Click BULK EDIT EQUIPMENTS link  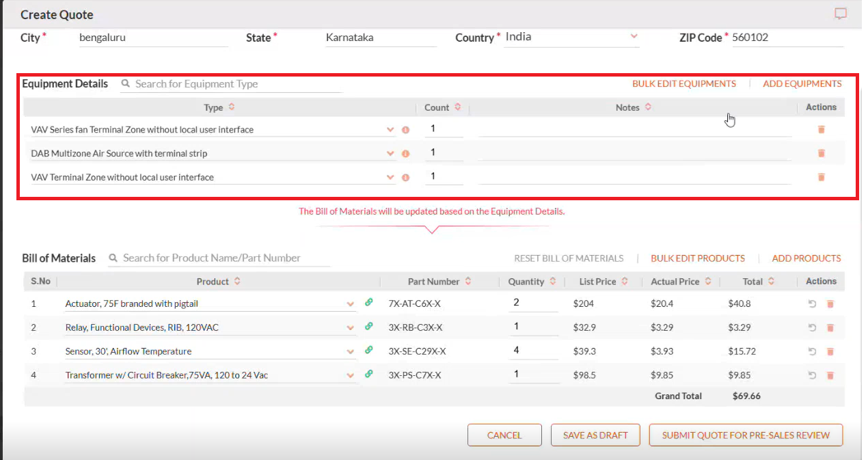pos(684,83)
